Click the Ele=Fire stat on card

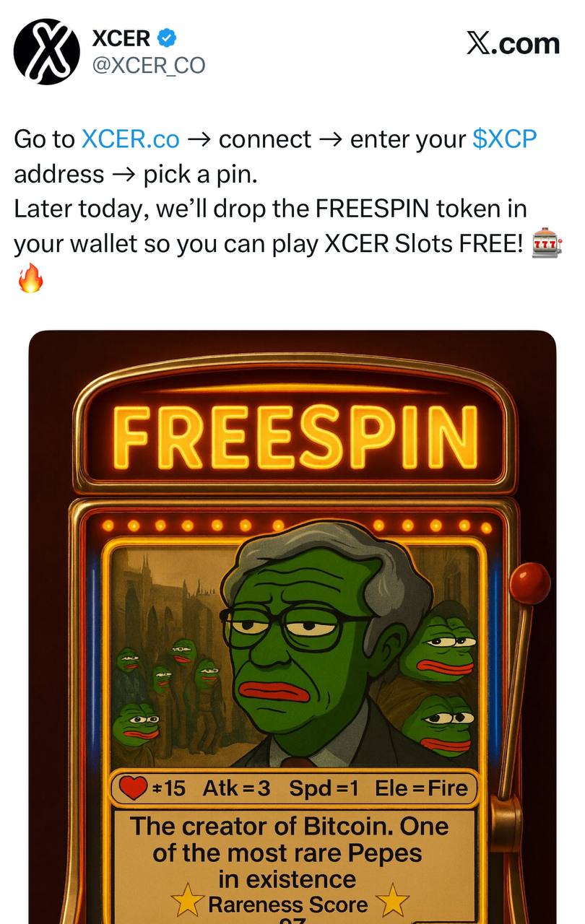tap(421, 788)
